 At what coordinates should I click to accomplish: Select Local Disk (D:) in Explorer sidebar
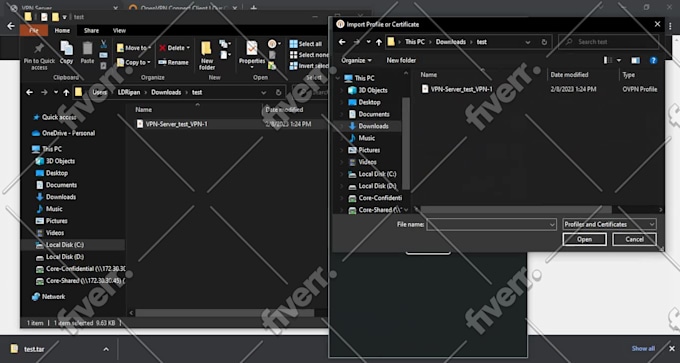coord(65,257)
